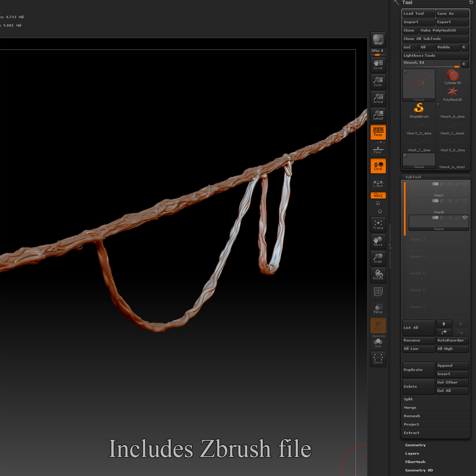Enable L.Sym local symmetry
Screen dimensions: 476x476
[378, 184]
